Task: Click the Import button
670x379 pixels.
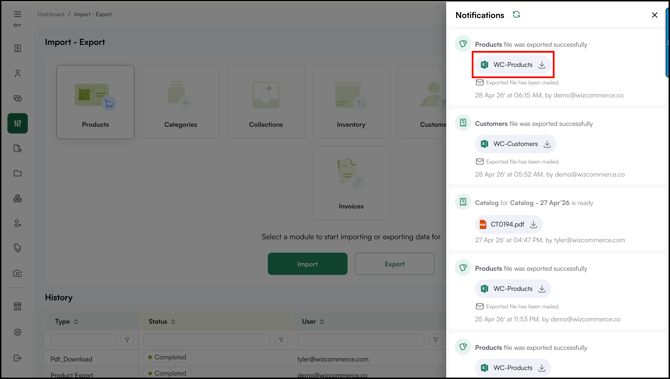Action: [308, 264]
